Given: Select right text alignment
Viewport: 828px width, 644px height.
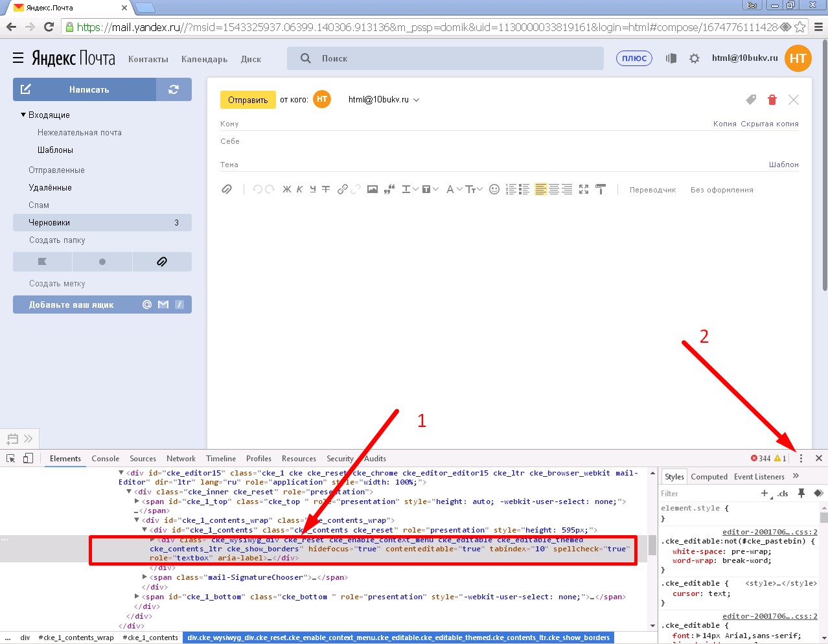Looking at the screenshot, I should 567,189.
